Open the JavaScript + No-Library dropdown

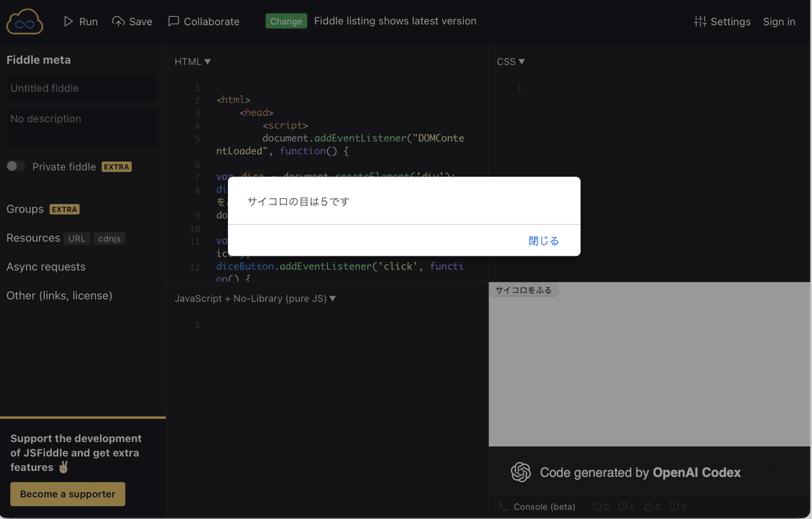(255, 298)
